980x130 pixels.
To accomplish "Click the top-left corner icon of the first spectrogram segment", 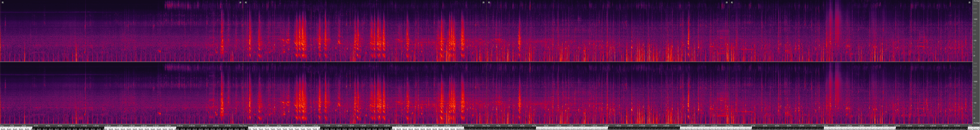I will coord(3,2).
